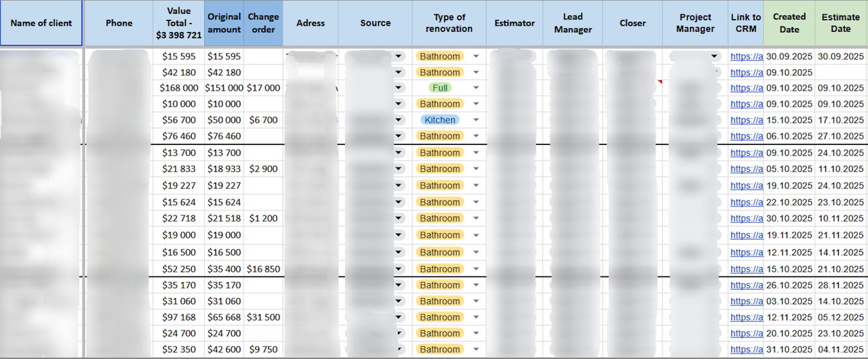Open renovation type dropdown arrow in $97 168 row
868x359 pixels.
click(476, 318)
